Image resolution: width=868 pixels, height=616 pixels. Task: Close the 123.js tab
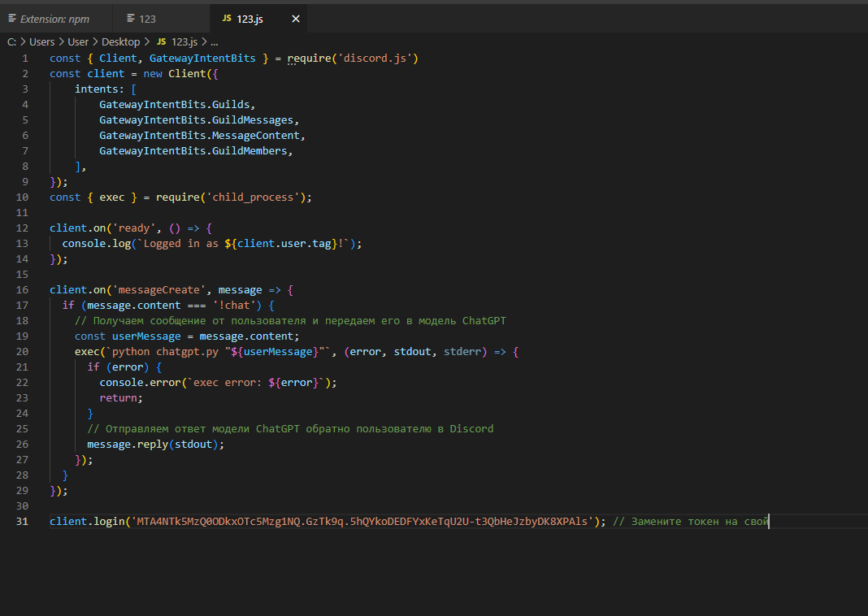pos(296,19)
